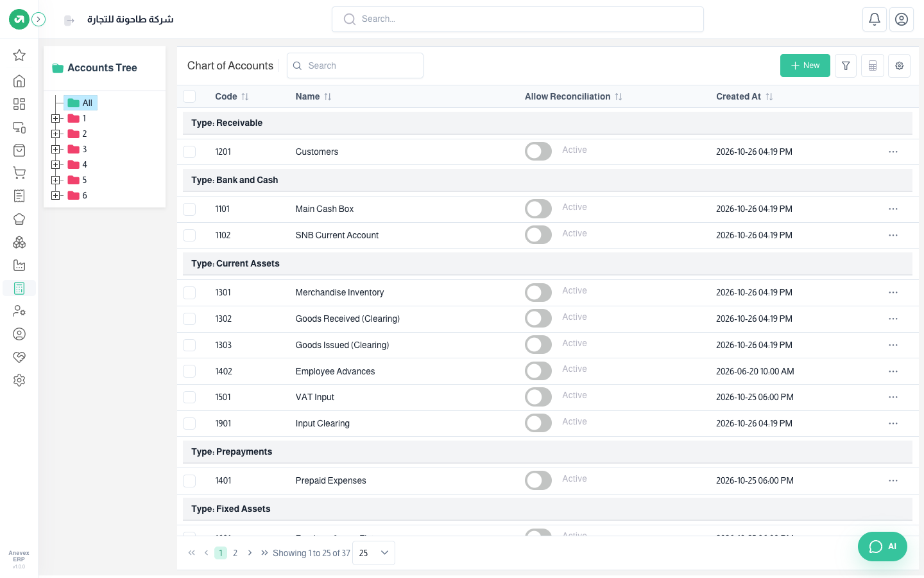Click the calculator icon in the table toolbar
Screen dimensions: 924x578
[873, 66]
